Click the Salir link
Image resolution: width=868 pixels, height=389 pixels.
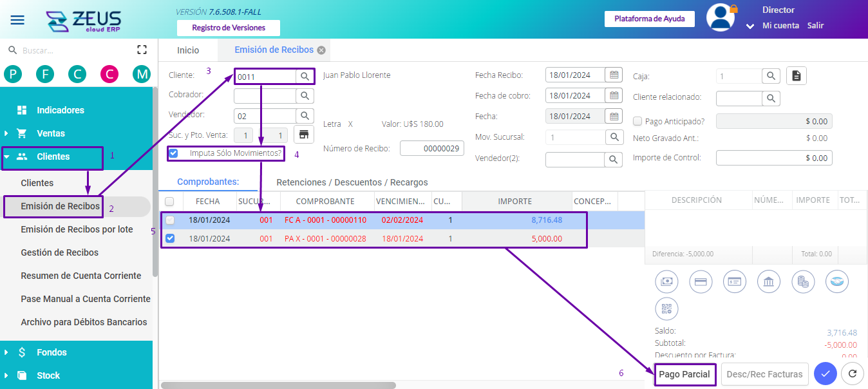click(816, 26)
